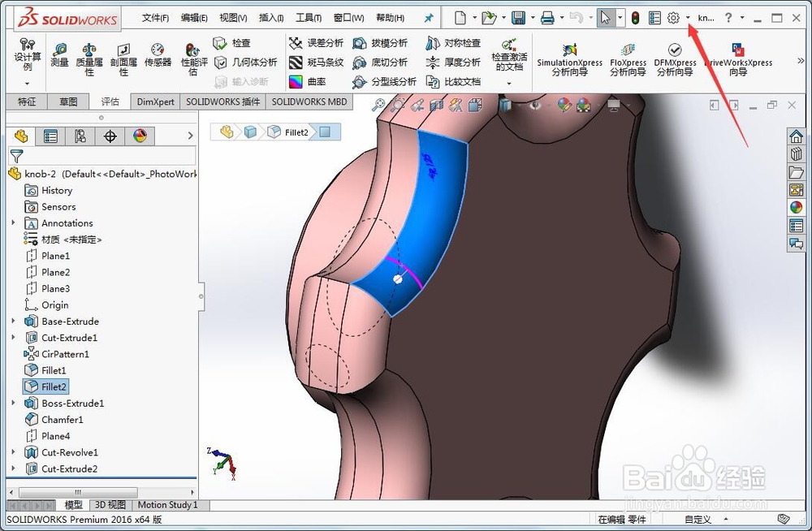Launch FloXpress analysis wizard
Viewport: 812px width, 531px height.
pyautogui.click(x=628, y=59)
